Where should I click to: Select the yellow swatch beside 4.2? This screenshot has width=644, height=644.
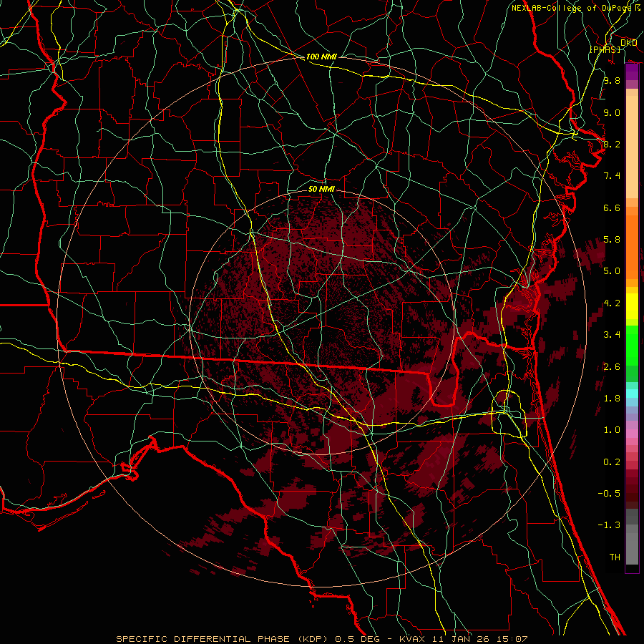[x=632, y=303]
